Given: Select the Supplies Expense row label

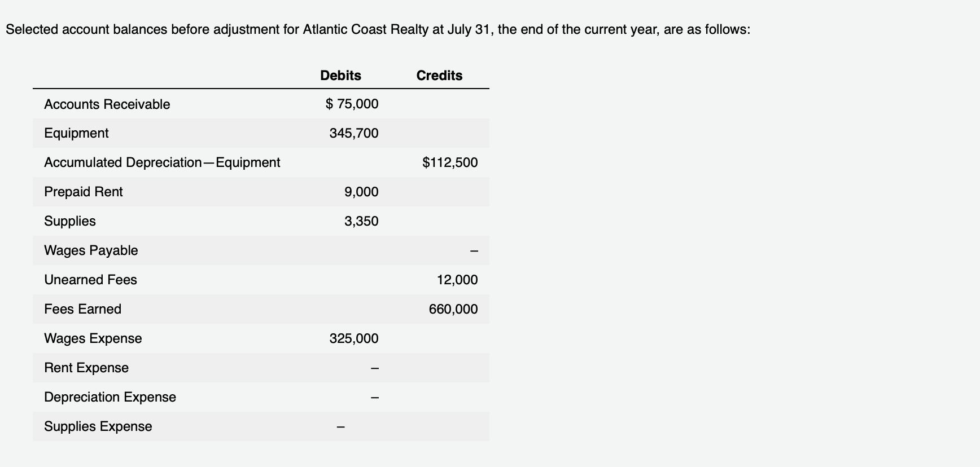Looking at the screenshot, I should point(98,427).
